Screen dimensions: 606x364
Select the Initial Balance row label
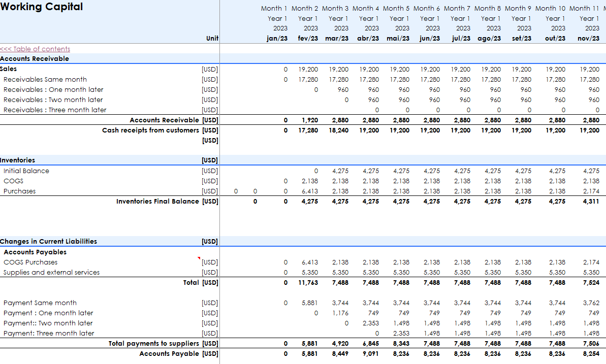(26, 171)
